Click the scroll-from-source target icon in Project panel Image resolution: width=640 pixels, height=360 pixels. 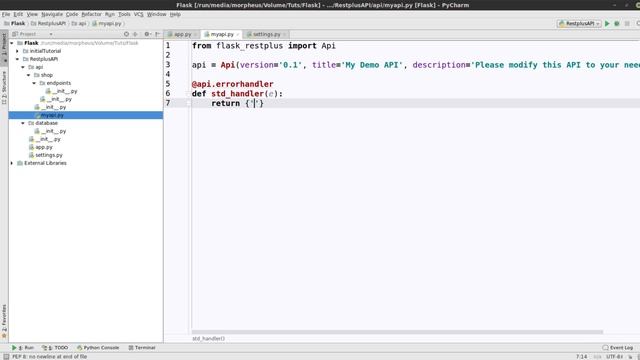(126, 34)
